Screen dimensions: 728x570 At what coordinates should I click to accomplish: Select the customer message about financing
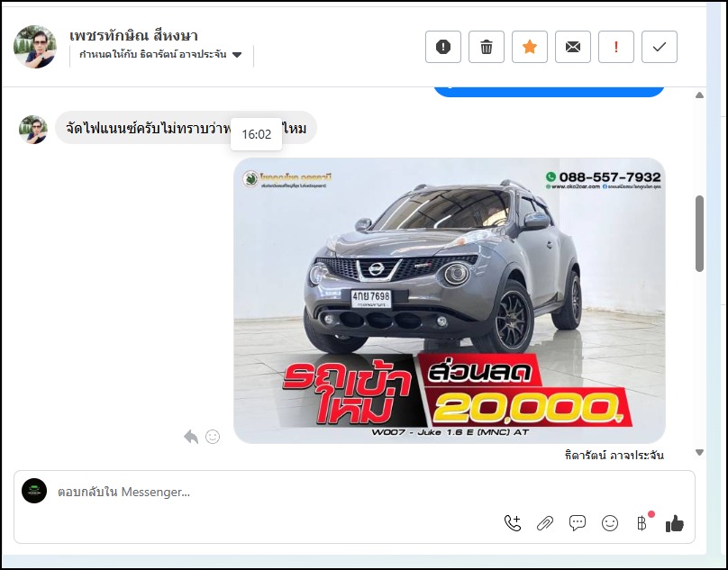186,128
